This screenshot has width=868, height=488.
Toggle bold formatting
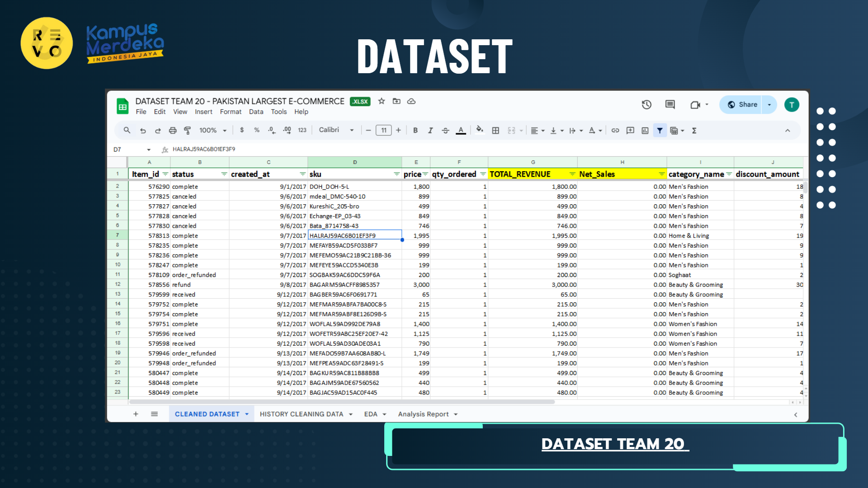[x=415, y=130]
